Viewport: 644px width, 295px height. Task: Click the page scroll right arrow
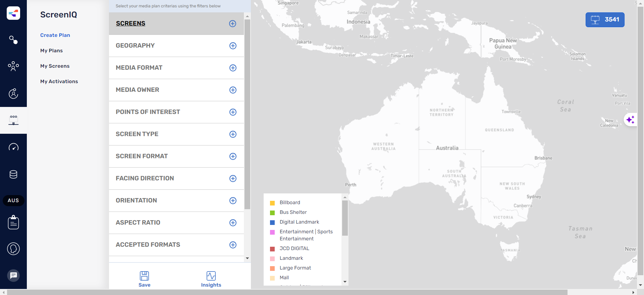[633, 292]
